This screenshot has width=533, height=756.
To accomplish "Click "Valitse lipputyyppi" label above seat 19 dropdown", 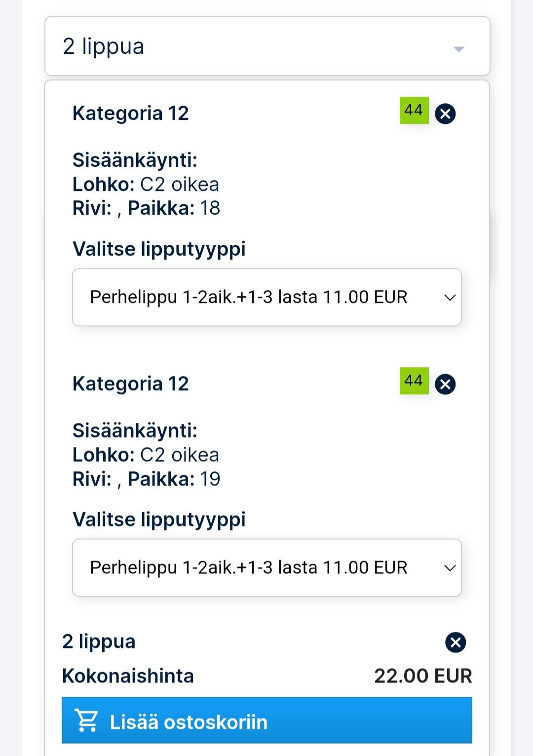I will (159, 520).
